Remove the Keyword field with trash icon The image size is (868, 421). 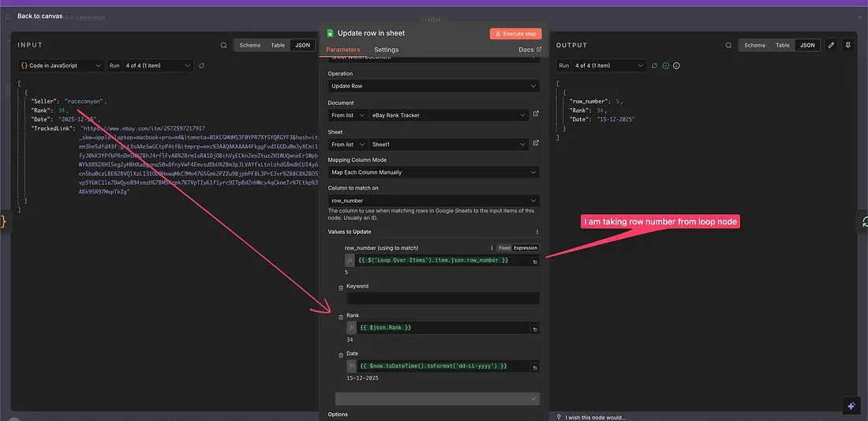(x=340, y=288)
